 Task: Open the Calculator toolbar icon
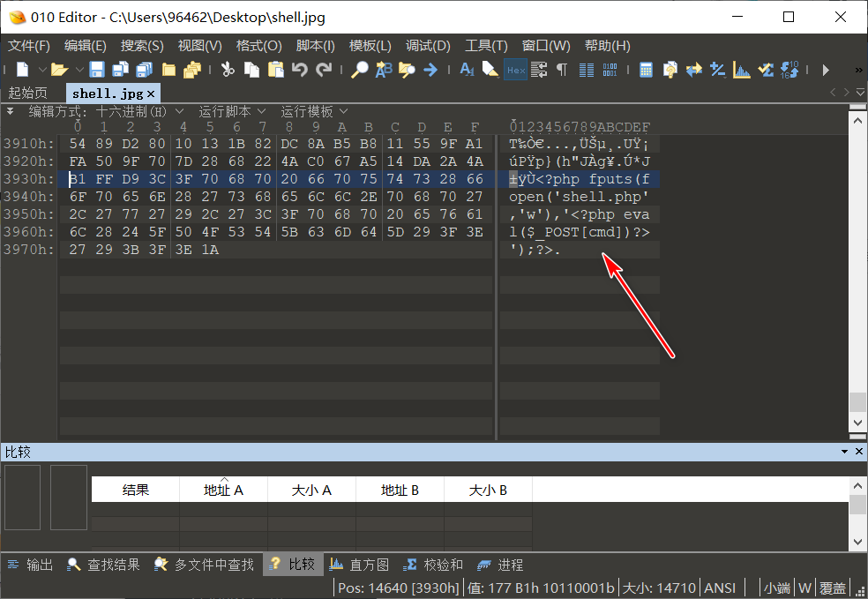coord(646,69)
